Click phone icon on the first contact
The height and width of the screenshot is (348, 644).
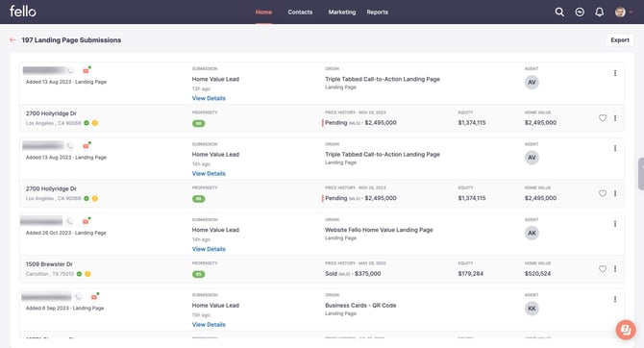pyautogui.click(x=70, y=71)
